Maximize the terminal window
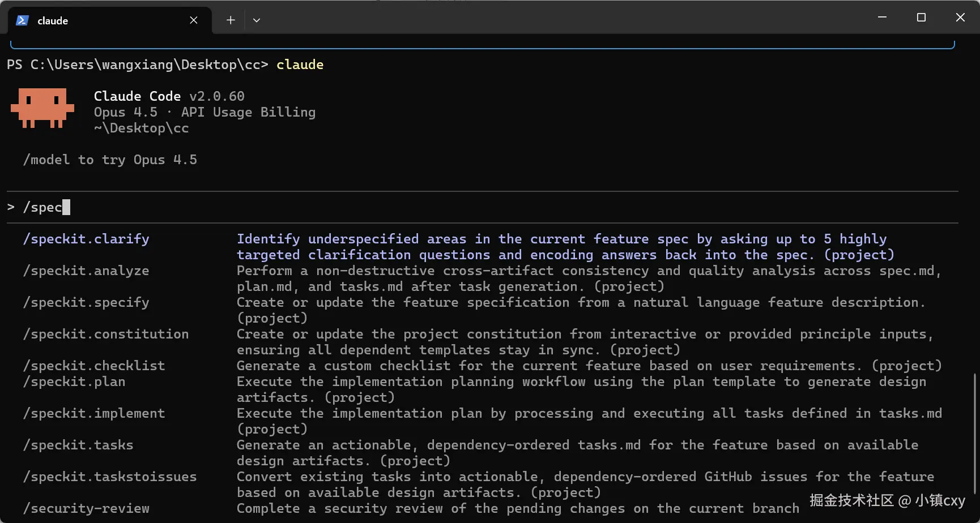Screen dimensions: 980x523 click(x=921, y=18)
